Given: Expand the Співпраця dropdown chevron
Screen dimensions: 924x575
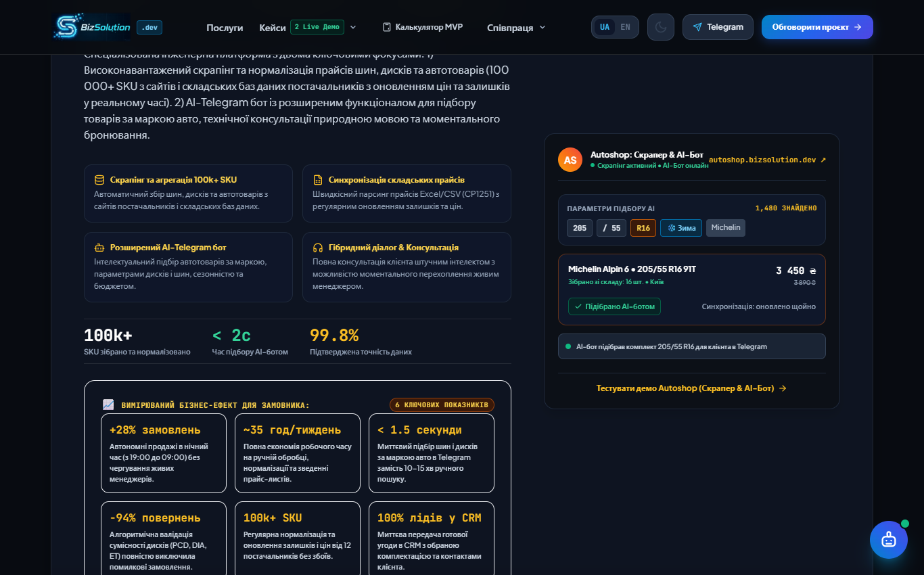Looking at the screenshot, I should tap(542, 28).
